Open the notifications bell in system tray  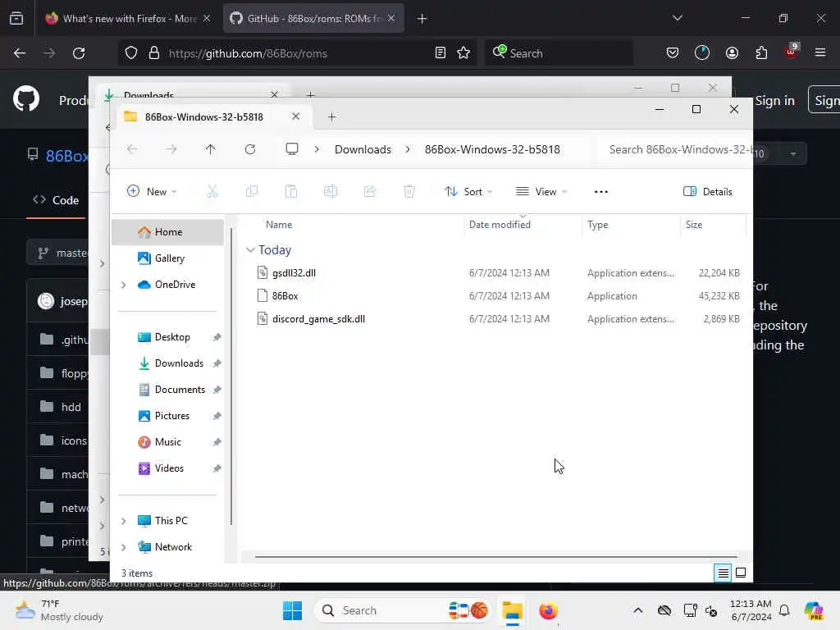click(784, 610)
